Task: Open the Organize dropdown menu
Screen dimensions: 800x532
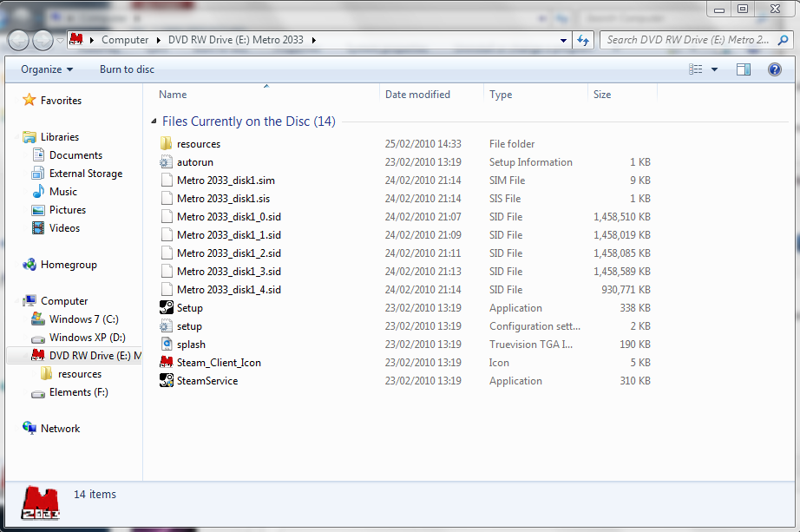Action: coord(47,69)
